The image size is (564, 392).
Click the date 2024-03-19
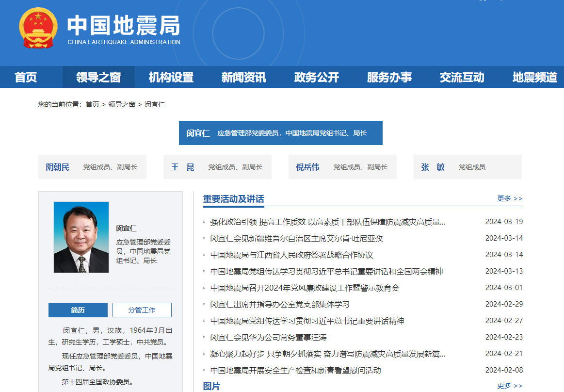pyautogui.click(x=504, y=222)
